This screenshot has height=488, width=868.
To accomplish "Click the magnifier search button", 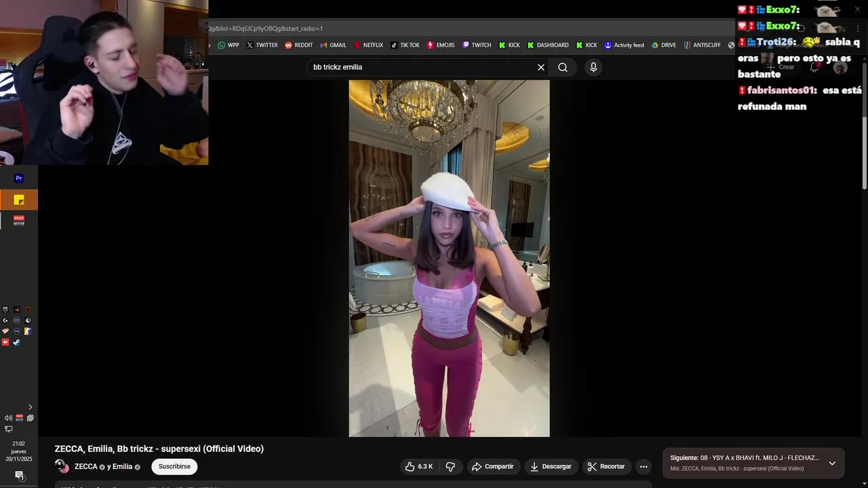I will (563, 67).
